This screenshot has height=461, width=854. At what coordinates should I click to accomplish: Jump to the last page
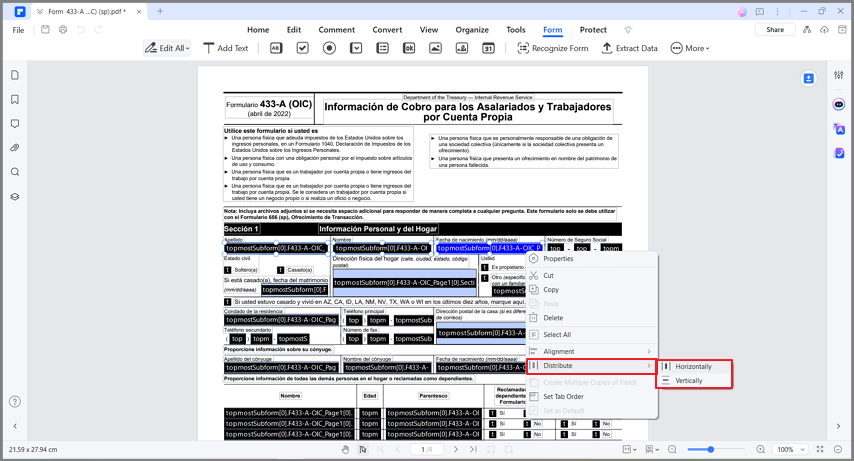(473, 450)
